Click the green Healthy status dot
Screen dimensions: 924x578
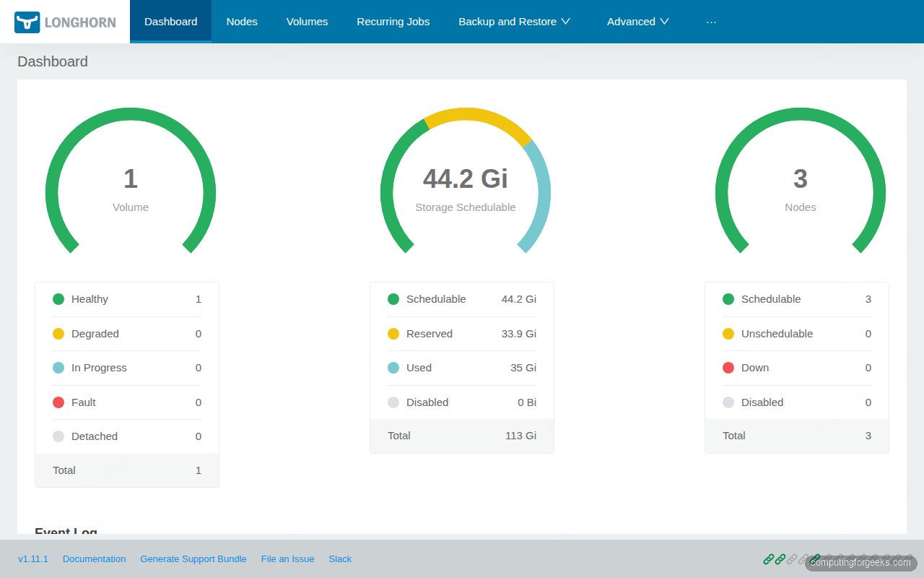click(x=58, y=298)
